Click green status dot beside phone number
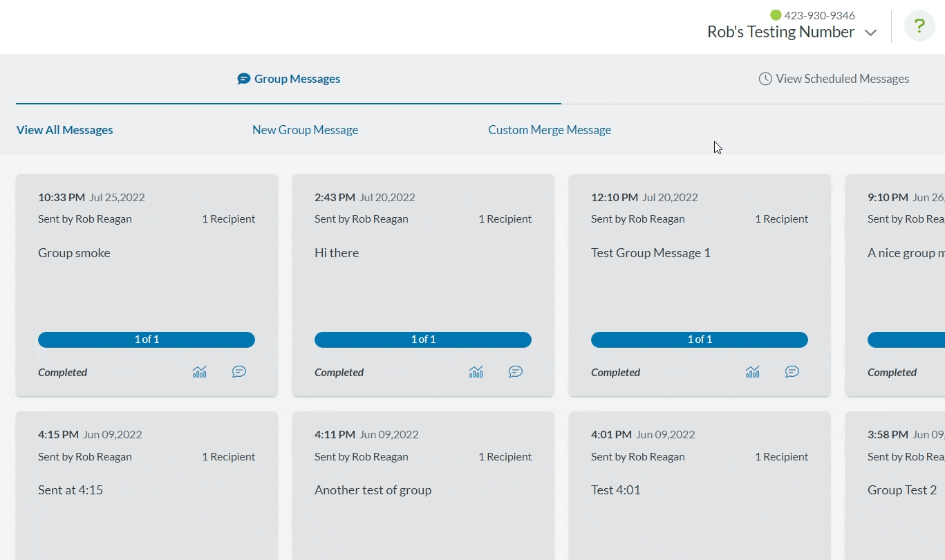This screenshot has width=945, height=560. [776, 15]
